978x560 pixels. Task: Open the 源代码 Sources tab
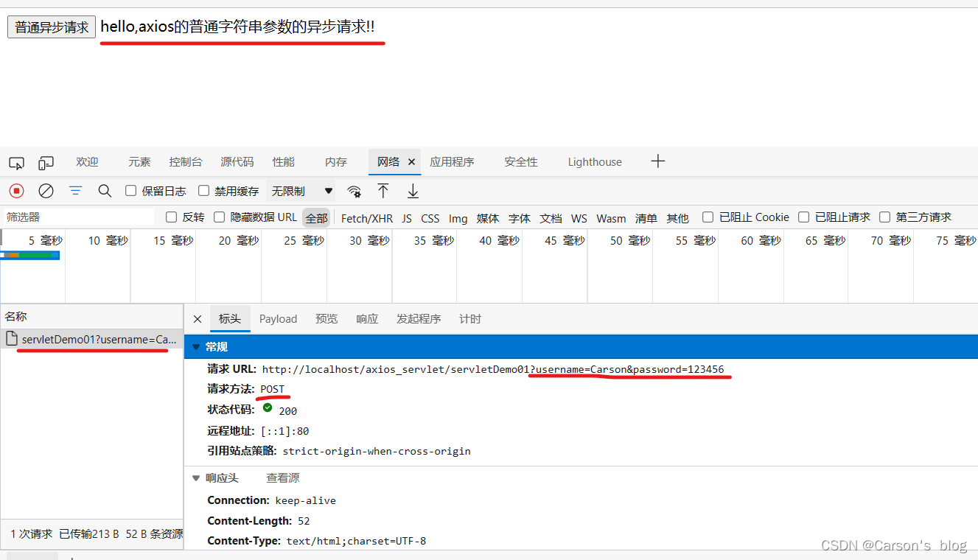click(x=237, y=162)
